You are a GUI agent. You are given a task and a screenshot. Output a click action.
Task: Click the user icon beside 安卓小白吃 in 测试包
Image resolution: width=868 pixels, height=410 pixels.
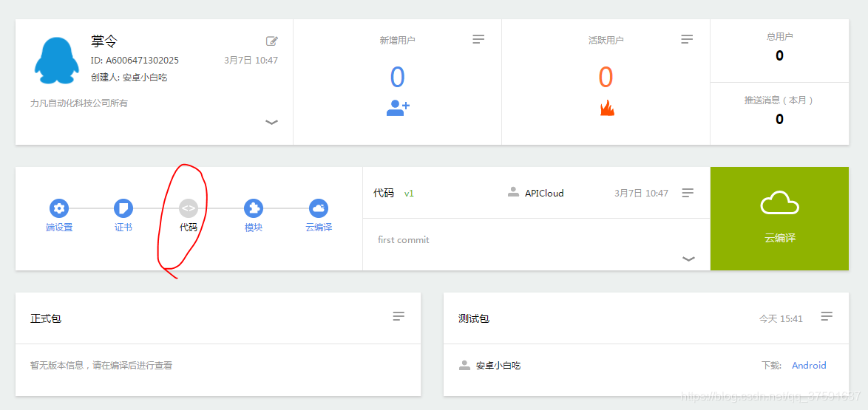click(464, 365)
